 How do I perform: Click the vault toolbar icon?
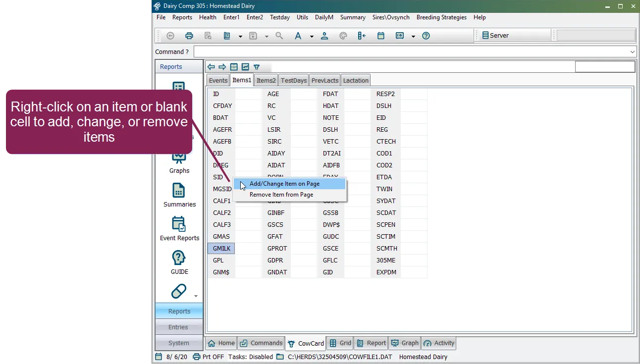coord(400,36)
